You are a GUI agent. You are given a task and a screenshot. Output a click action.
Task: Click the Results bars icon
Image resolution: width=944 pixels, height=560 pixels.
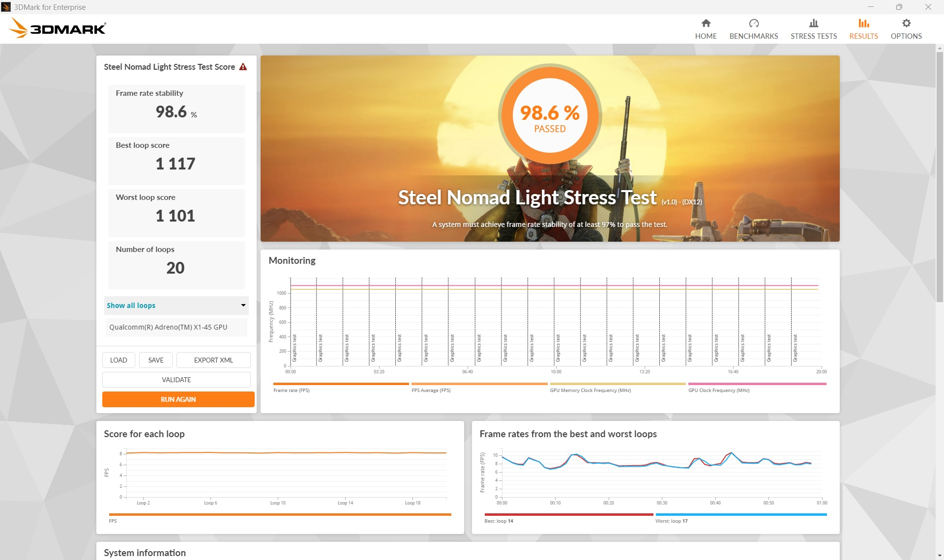click(863, 23)
